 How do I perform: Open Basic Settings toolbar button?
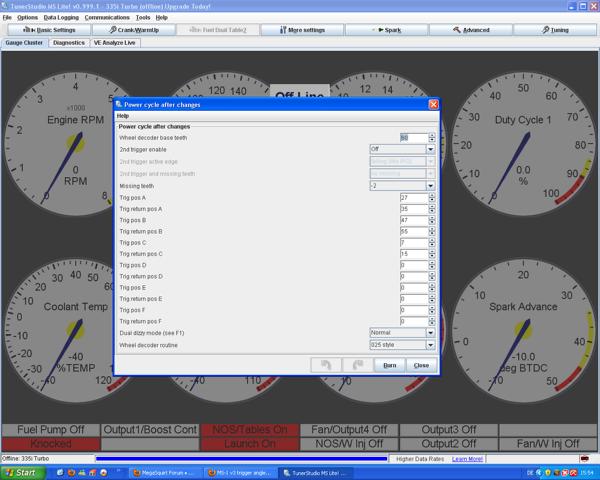tap(47, 30)
